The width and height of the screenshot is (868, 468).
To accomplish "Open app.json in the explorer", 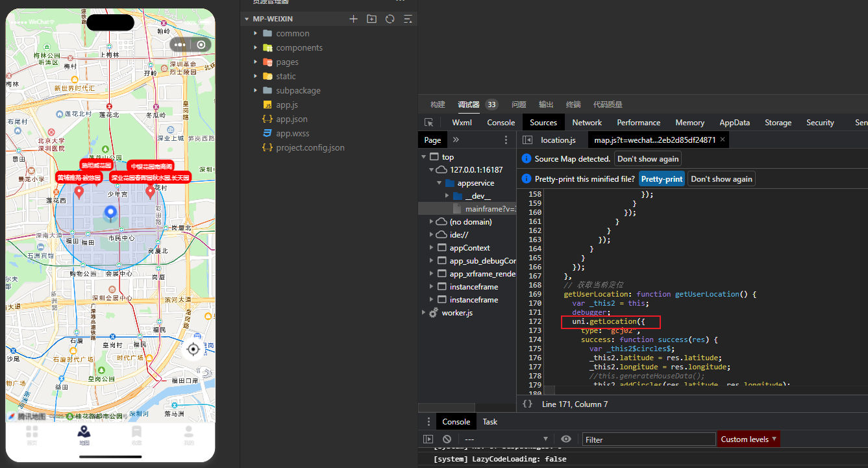I will [291, 119].
